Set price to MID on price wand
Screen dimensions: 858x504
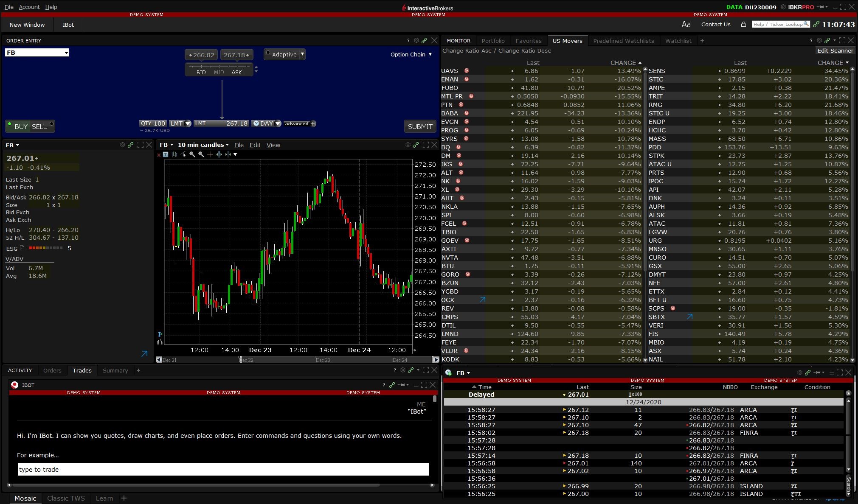pyautogui.click(x=219, y=72)
